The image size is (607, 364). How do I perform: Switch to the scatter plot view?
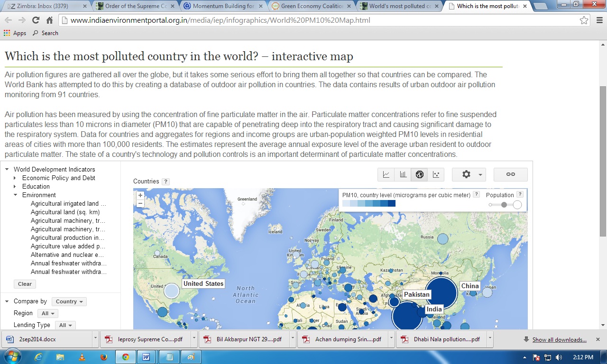[436, 174]
